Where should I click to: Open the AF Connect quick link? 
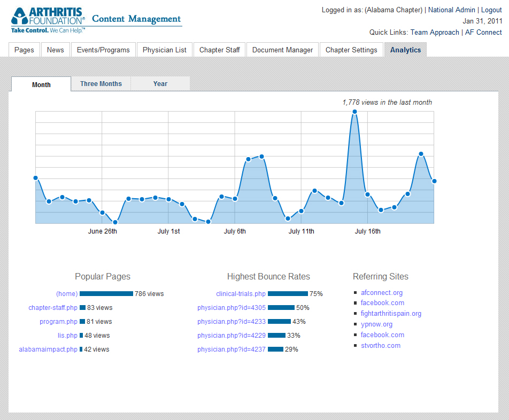(x=483, y=32)
